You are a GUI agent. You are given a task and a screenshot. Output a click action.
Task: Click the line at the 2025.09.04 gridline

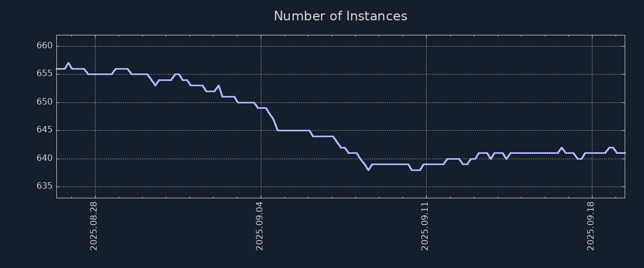261,108
